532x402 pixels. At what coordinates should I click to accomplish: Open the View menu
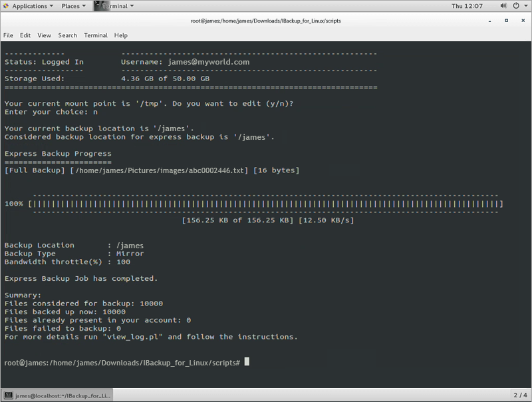44,35
